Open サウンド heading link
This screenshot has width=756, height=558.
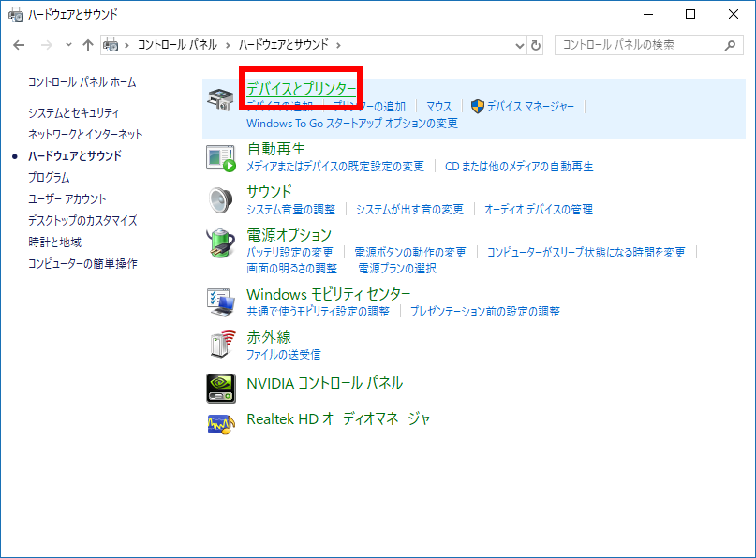pyautogui.click(x=269, y=192)
